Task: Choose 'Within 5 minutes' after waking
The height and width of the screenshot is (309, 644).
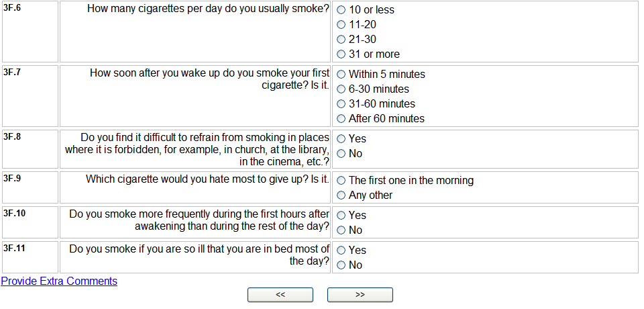Action: (x=341, y=75)
